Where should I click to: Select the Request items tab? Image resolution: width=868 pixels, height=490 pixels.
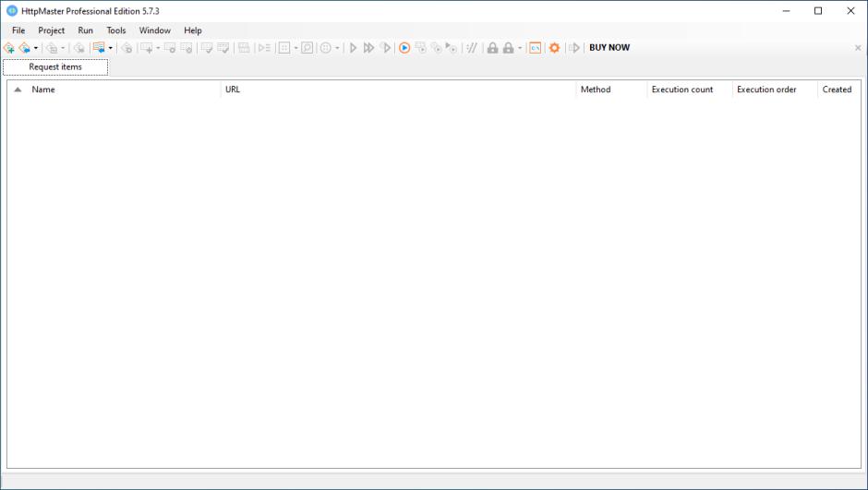[x=55, y=67]
